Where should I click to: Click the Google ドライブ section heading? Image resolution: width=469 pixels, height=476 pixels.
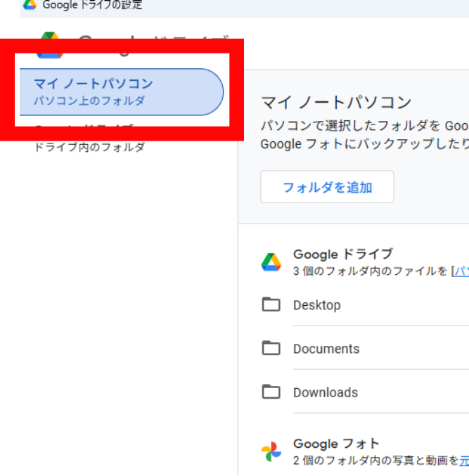click(343, 254)
